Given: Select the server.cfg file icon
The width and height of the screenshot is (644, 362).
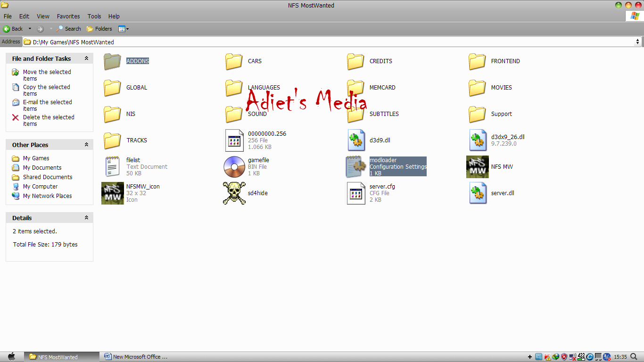Looking at the screenshot, I should pyautogui.click(x=356, y=193).
